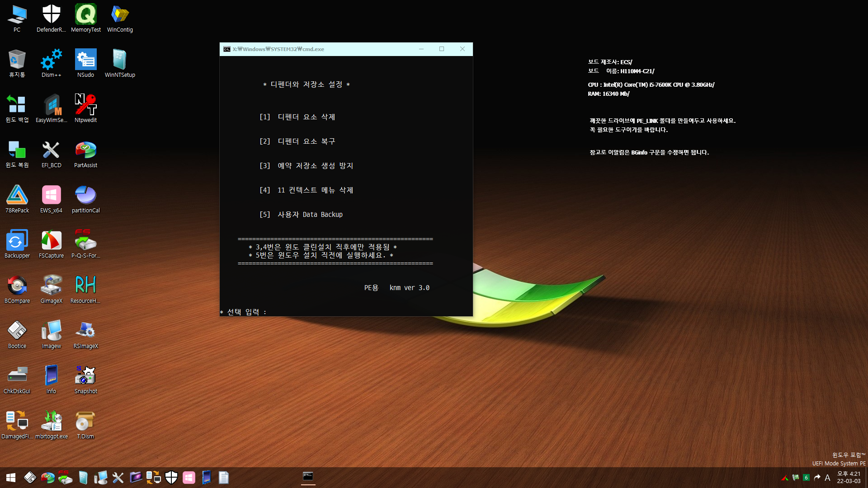Image resolution: width=868 pixels, height=488 pixels.
Task: Launch the Bootice desktop icon
Action: click(17, 334)
